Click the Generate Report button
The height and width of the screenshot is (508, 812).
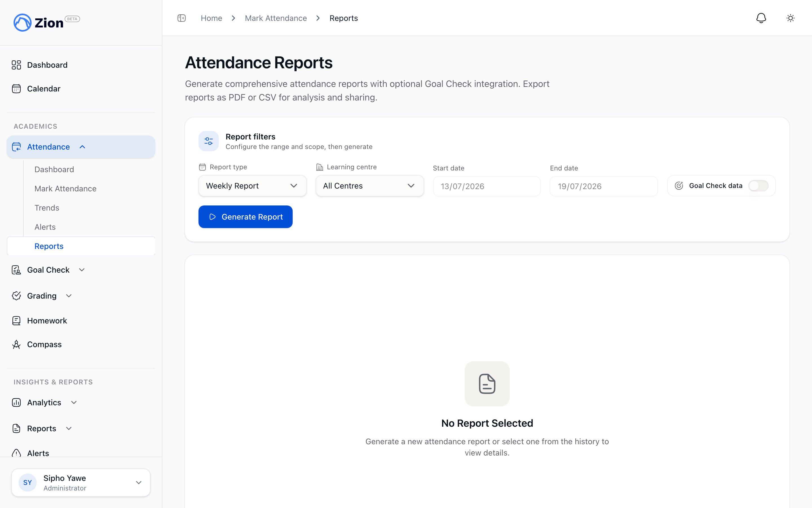coord(245,217)
